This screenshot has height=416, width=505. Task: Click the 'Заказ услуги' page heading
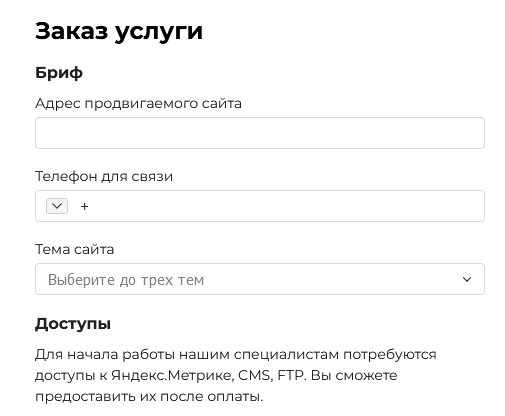pyautogui.click(x=119, y=31)
